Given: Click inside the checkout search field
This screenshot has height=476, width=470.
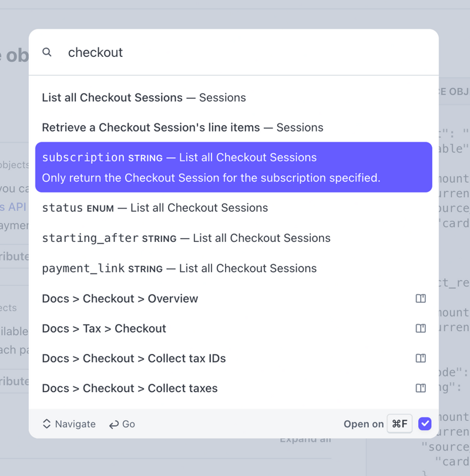Looking at the screenshot, I should 176,52.
